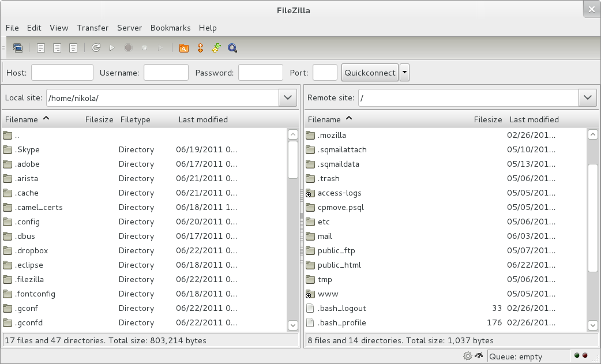Sort local list by Last modified header
This screenshot has height=364, width=601.
[203, 119]
